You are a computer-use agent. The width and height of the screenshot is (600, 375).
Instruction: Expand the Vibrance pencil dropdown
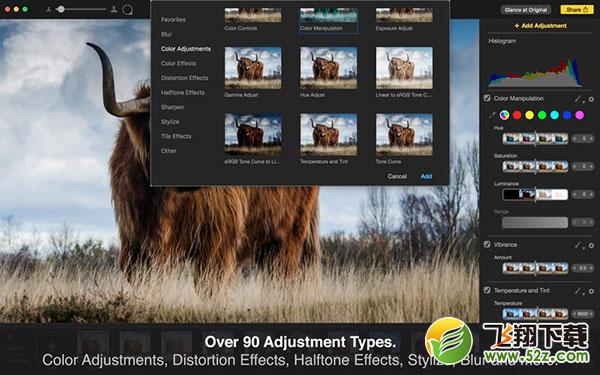(579, 245)
